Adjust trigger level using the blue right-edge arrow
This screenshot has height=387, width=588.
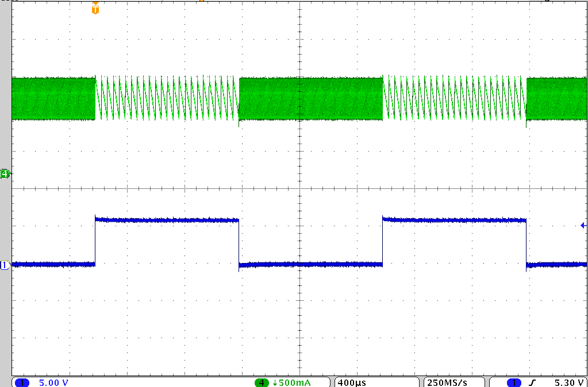tap(582, 224)
